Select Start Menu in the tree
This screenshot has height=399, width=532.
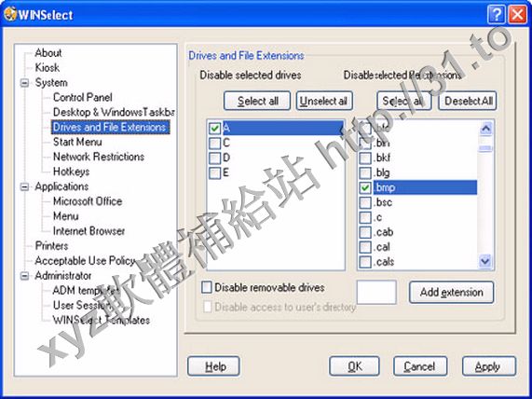[x=77, y=142]
